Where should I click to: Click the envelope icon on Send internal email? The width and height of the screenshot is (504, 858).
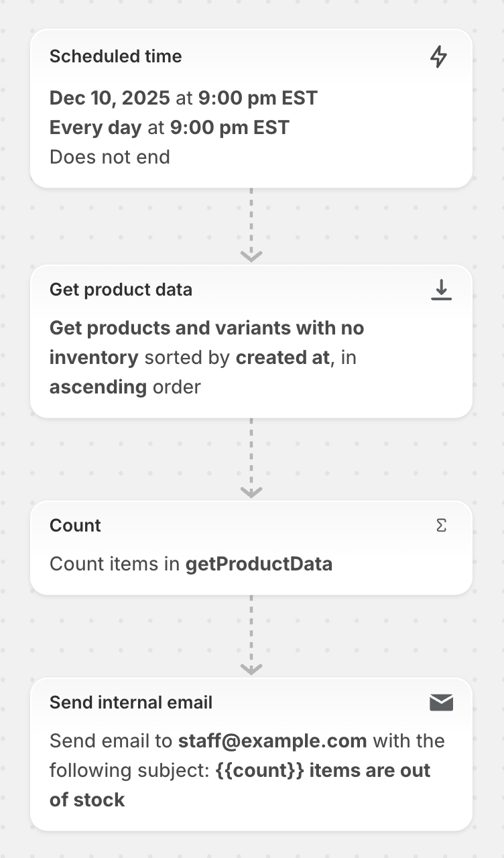(441, 702)
